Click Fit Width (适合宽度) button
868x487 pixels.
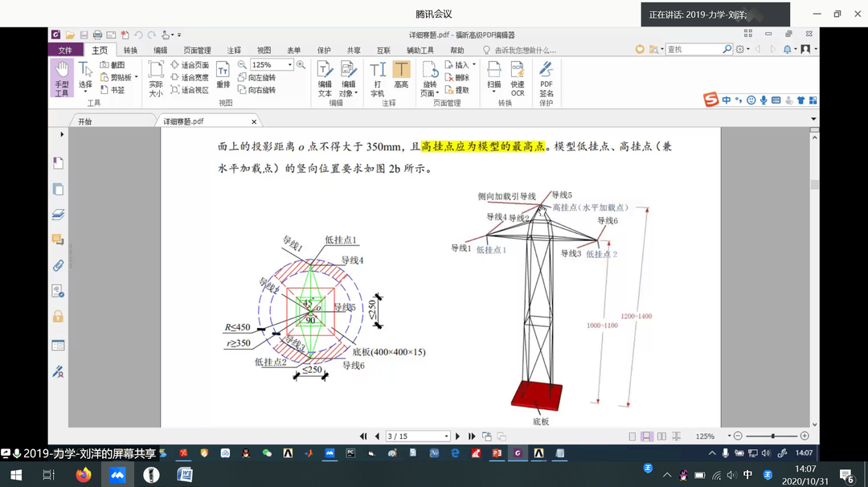point(190,78)
